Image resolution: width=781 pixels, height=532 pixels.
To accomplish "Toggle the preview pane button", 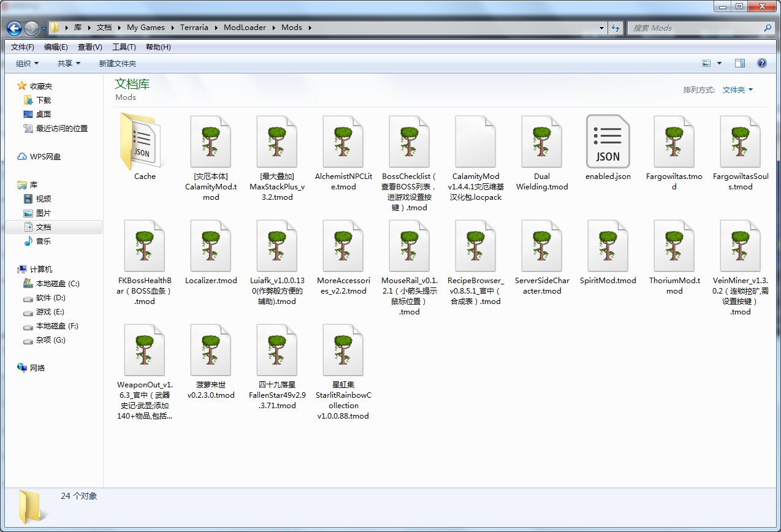I will click(740, 63).
